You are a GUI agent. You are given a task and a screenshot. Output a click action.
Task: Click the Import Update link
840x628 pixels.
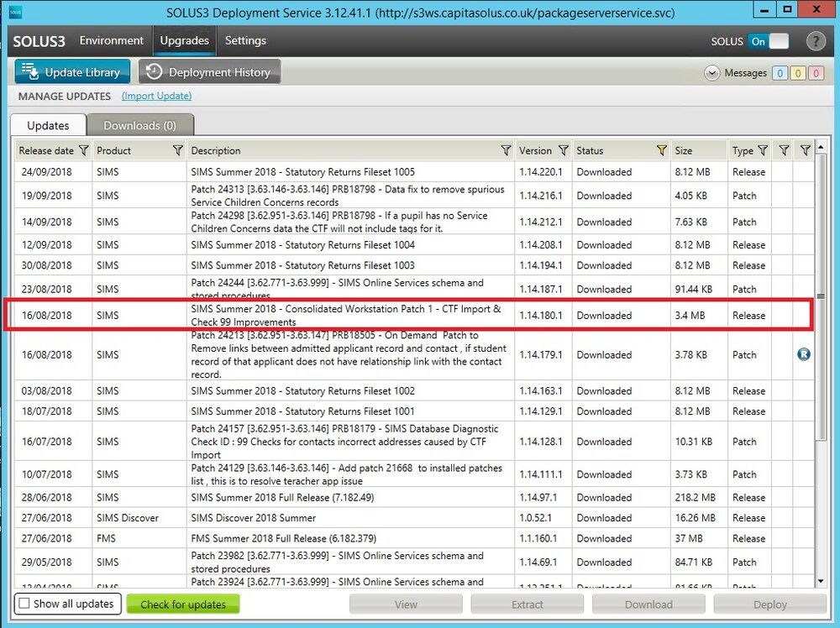click(156, 96)
